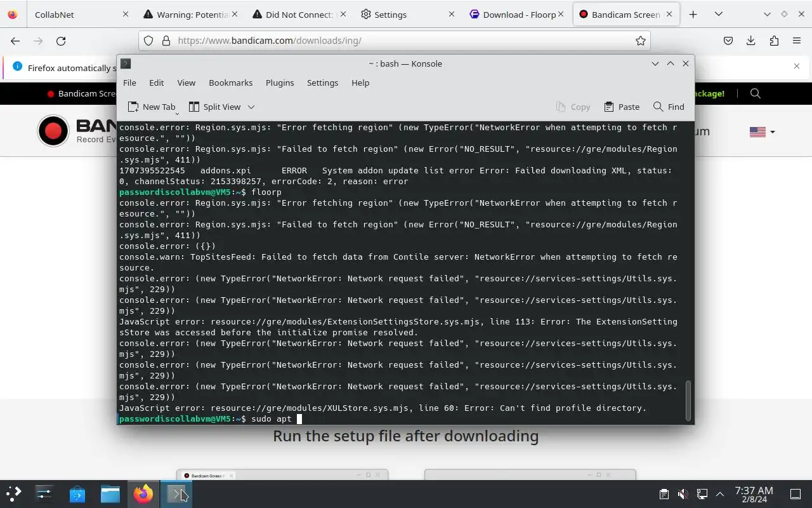812x508 pixels.
Task: Click Paste in Konsole toolbar
Action: pos(622,107)
